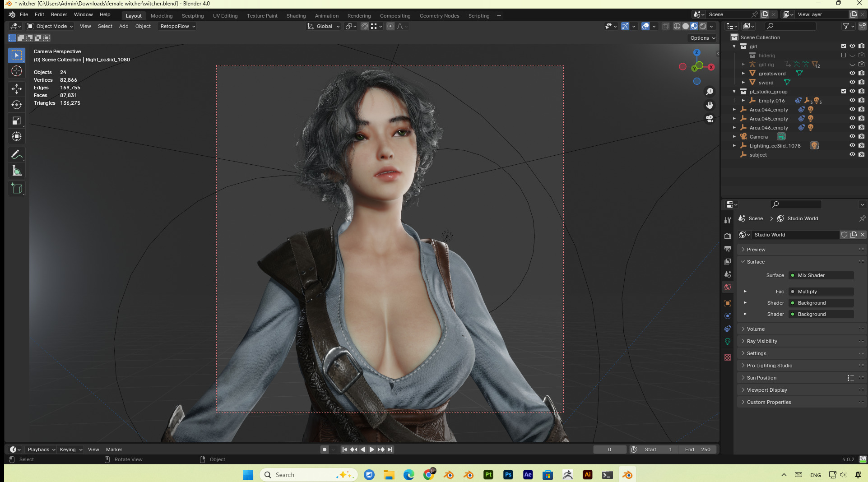Open the Marker menu in timeline
Image resolution: width=868 pixels, height=482 pixels.
pyautogui.click(x=114, y=450)
